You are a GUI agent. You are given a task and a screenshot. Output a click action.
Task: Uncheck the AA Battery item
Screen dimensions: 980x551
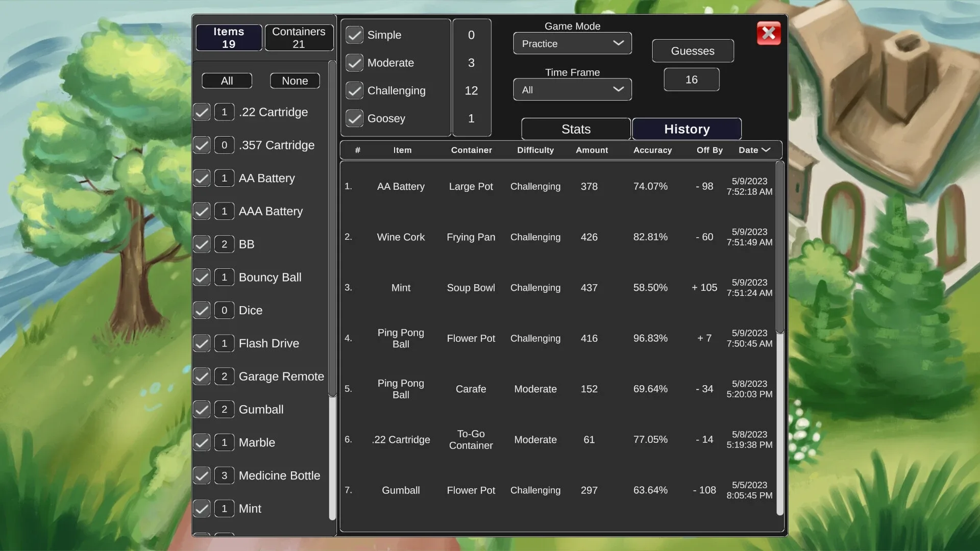click(202, 178)
